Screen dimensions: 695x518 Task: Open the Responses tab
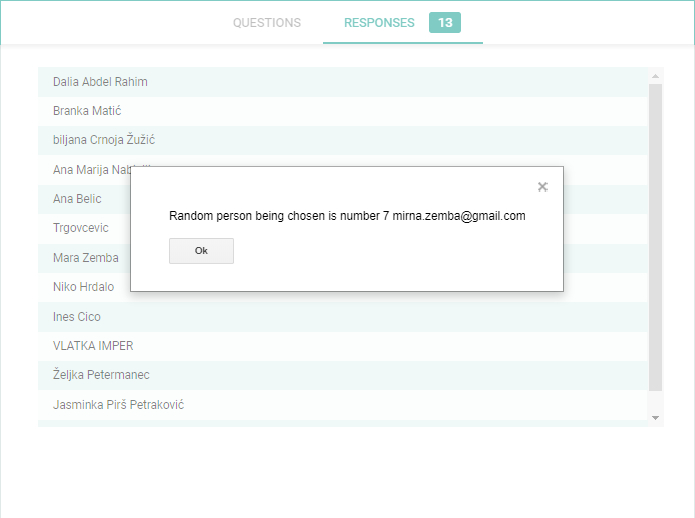(x=379, y=23)
